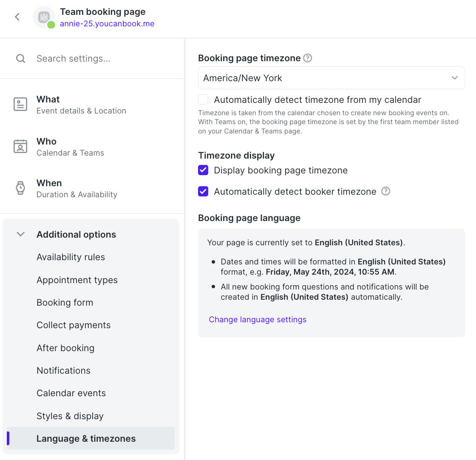Show help for Automatically detect booker timezone

[x=385, y=191]
